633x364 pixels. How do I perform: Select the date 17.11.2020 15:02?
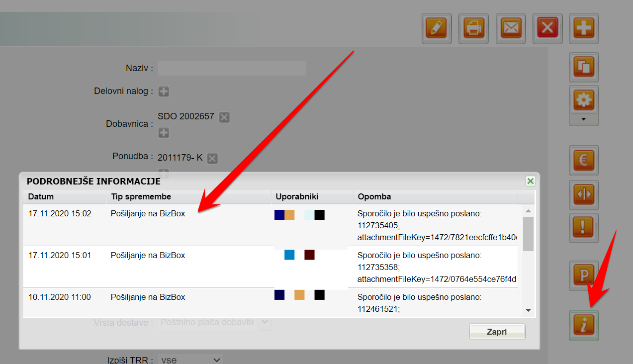point(60,214)
